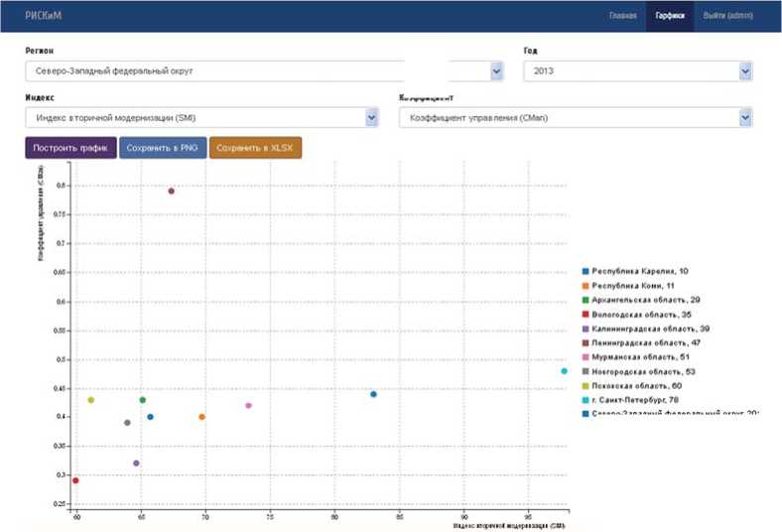Click Архангельская область green legend swatch
The width and height of the screenshot is (782, 532).
pyautogui.click(x=586, y=299)
